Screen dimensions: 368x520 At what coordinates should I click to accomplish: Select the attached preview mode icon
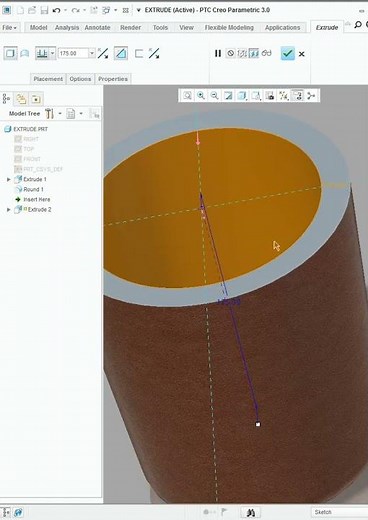click(254, 53)
